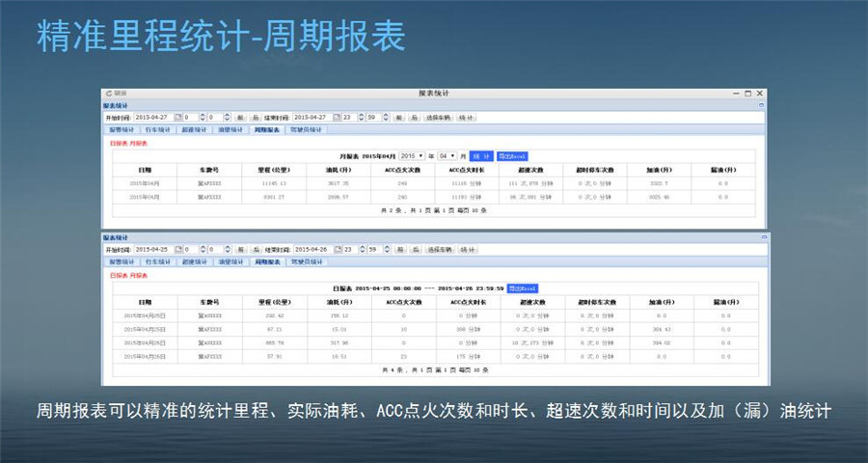Image resolution: width=868 pixels, height=463 pixels.
Task: Open calendar picker beside start date 2015-04-25
Action: pos(177,250)
